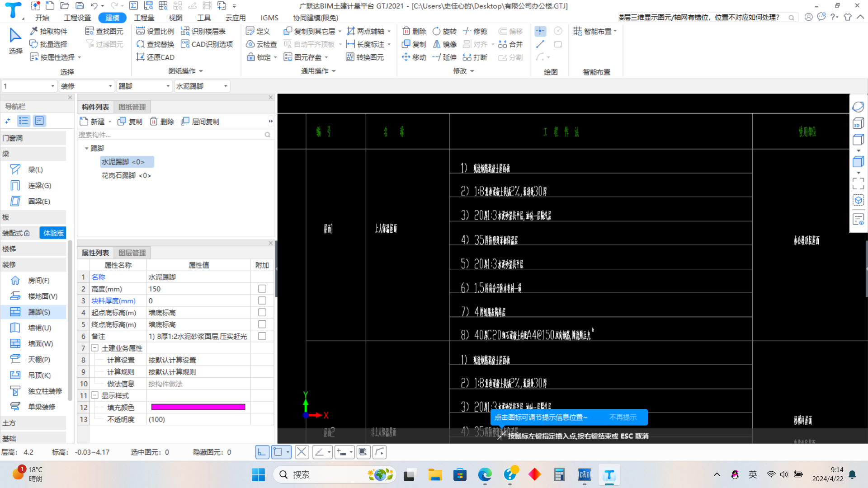This screenshot has width=868, height=488.
Task: Toggle 3D view icon on right panel
Action: click(858, 124)
